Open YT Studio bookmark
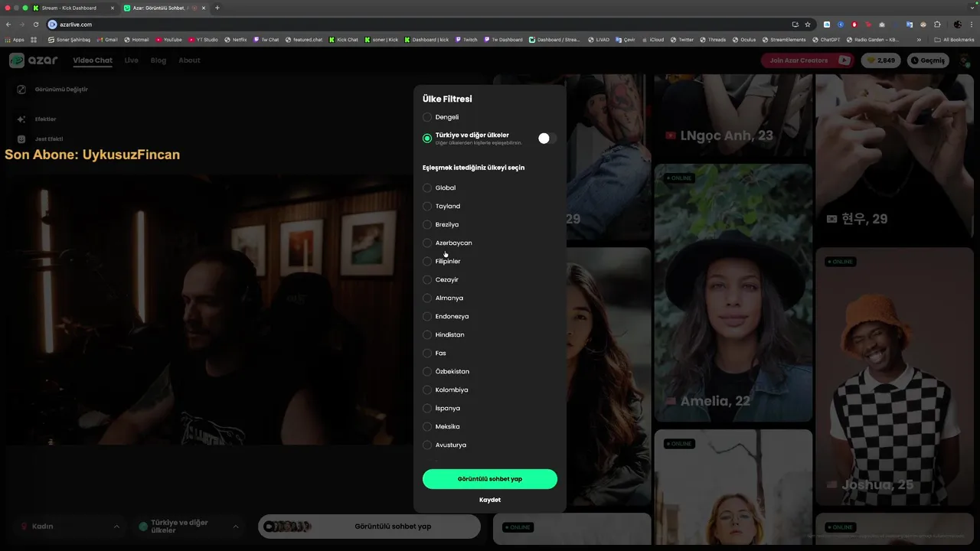This screenshot has width=980, height=551. (203, 40)
